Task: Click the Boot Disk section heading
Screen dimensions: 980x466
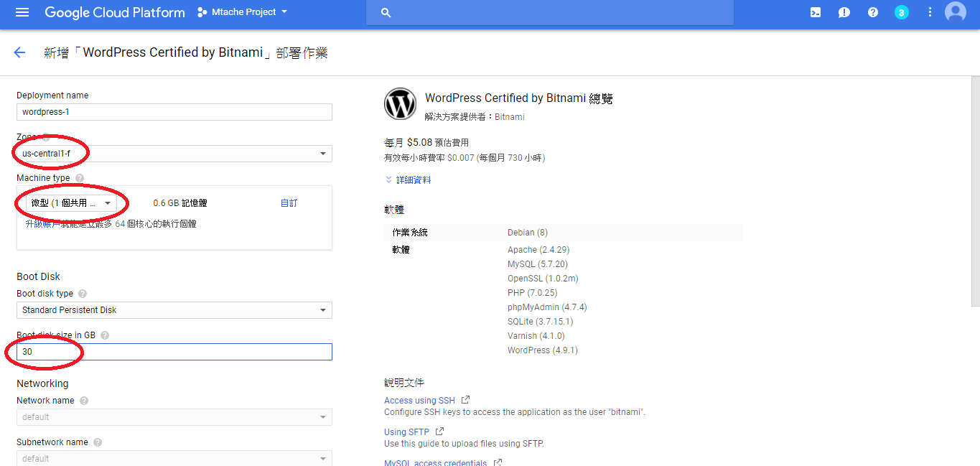Action: [x=38, y=276]
